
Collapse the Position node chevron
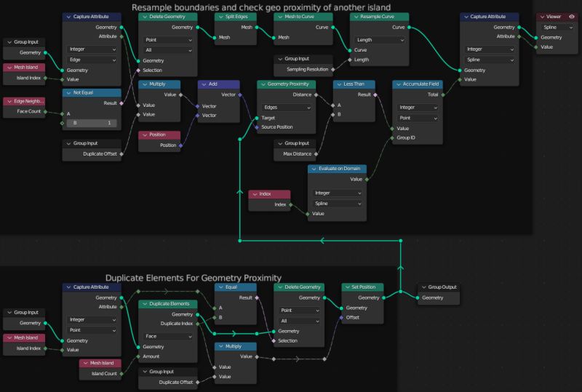coord(145,135)
